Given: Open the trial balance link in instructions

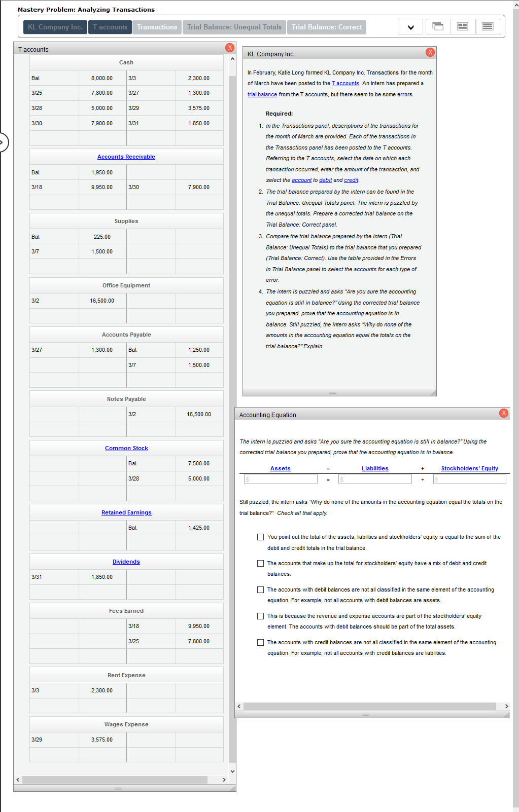Looking at the screenshot, I should click(262, 94).
